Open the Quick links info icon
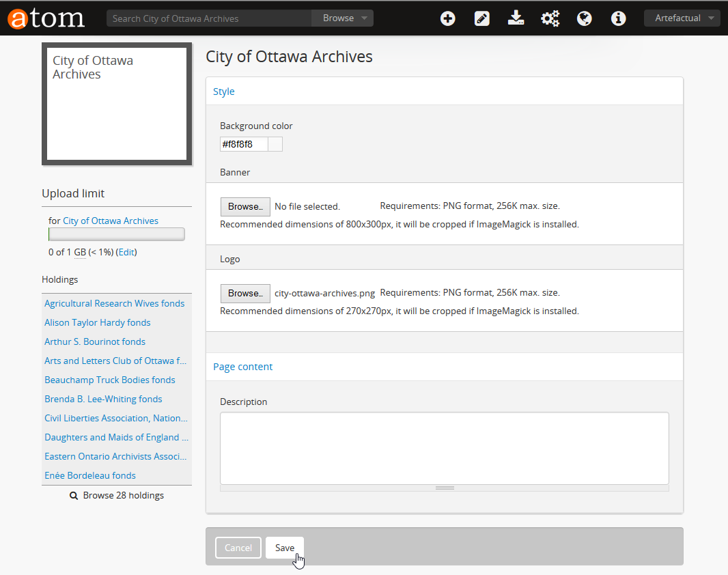 click(x=618, y=18)
